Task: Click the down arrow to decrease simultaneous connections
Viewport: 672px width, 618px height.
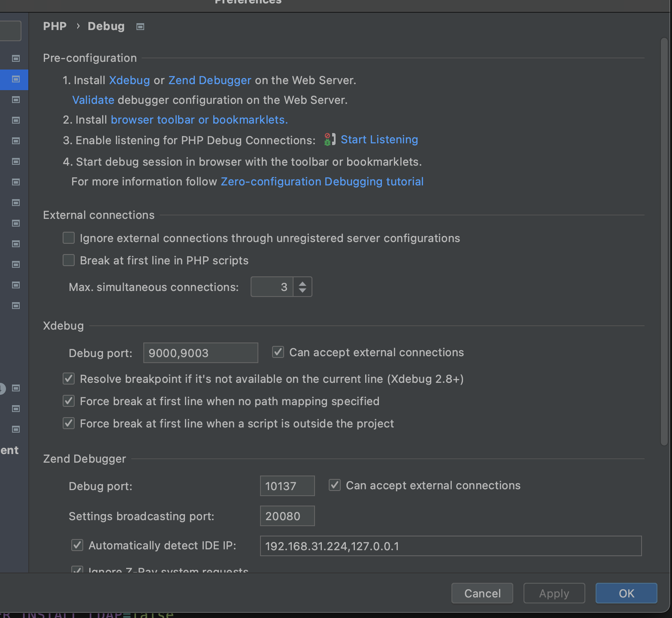Action: pos(302,291)
